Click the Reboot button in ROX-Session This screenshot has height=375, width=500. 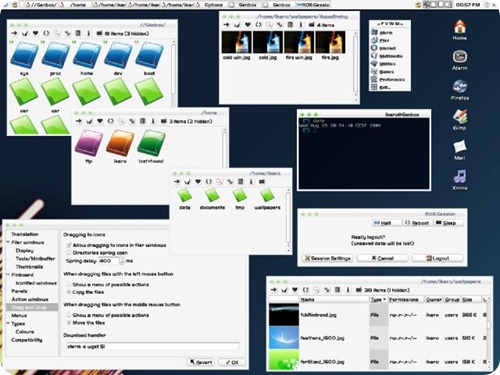pos(417,223)
